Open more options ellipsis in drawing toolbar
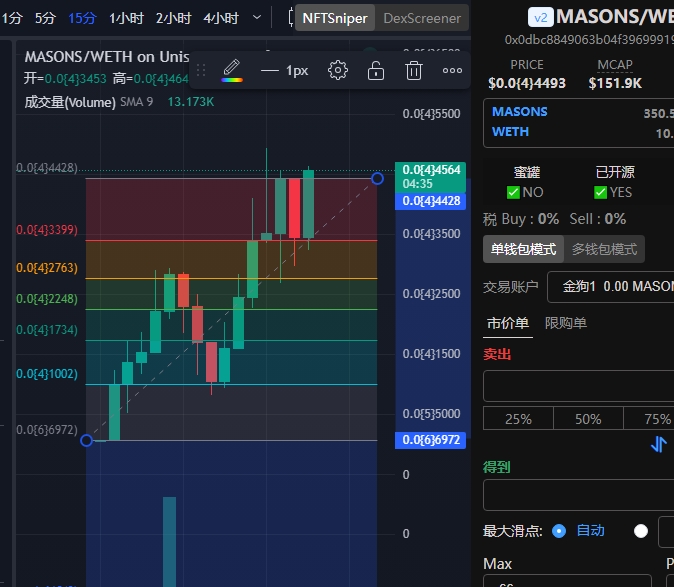674x587 pixels. (452, 70)
